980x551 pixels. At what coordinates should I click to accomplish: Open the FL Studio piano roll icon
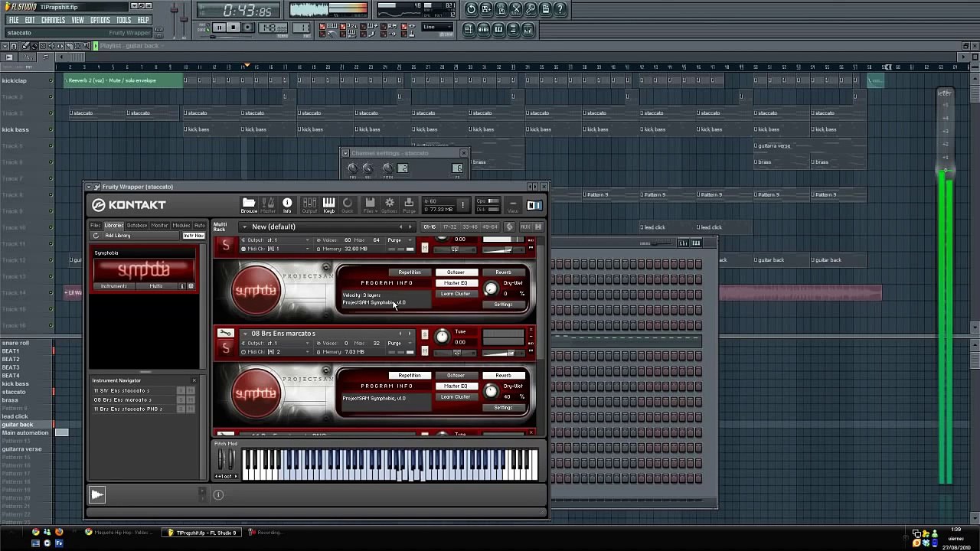(x=498, y=29)
